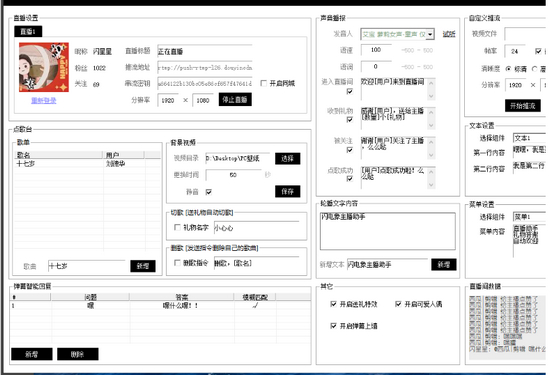Click the 保存 save button
The height and width of the screenshot is (375, 550).
[288, 192]
